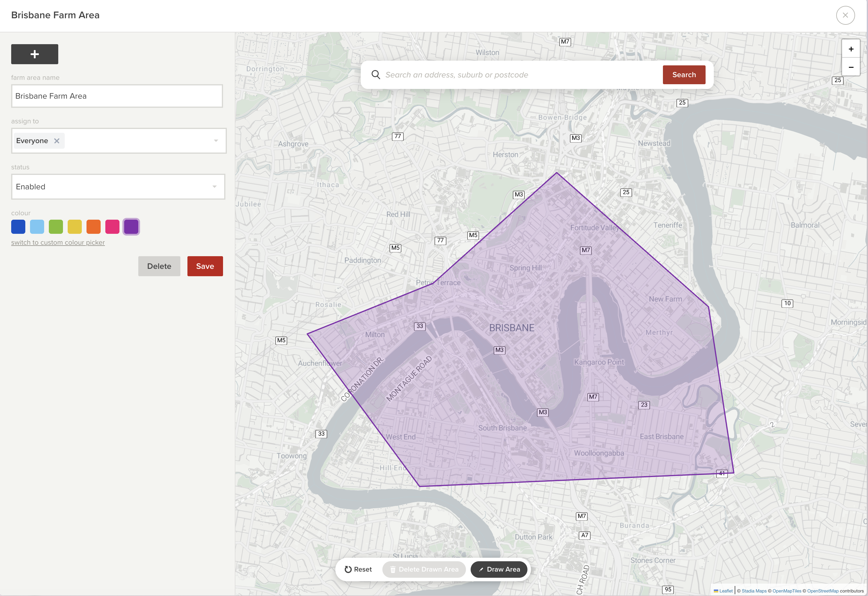Reset the drawn map area

click(358, 569)
